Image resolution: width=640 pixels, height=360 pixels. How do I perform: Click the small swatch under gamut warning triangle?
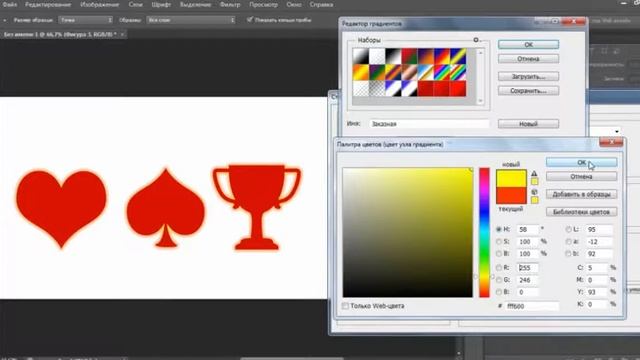click(x=534, y=182)
